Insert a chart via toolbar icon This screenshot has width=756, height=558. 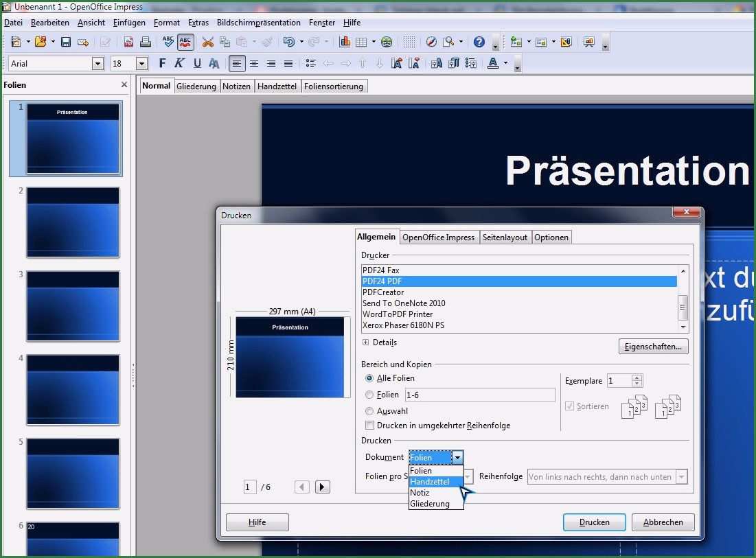point(345,42)
